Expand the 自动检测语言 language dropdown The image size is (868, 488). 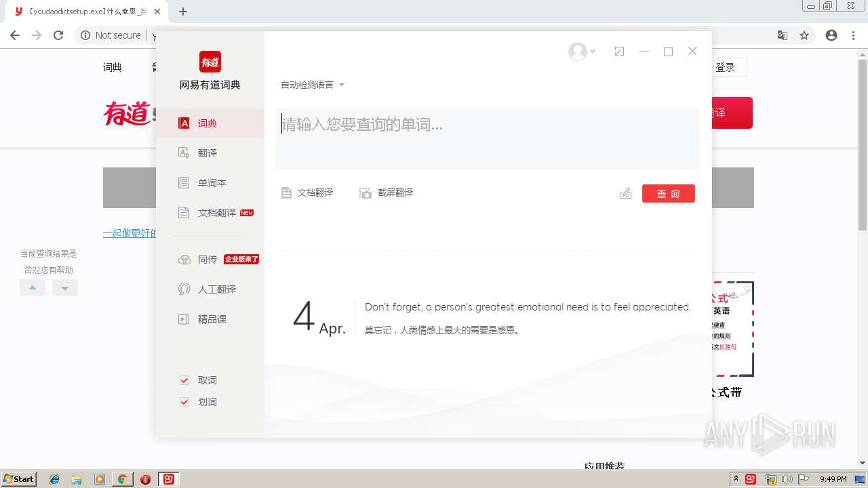(313, 85)
